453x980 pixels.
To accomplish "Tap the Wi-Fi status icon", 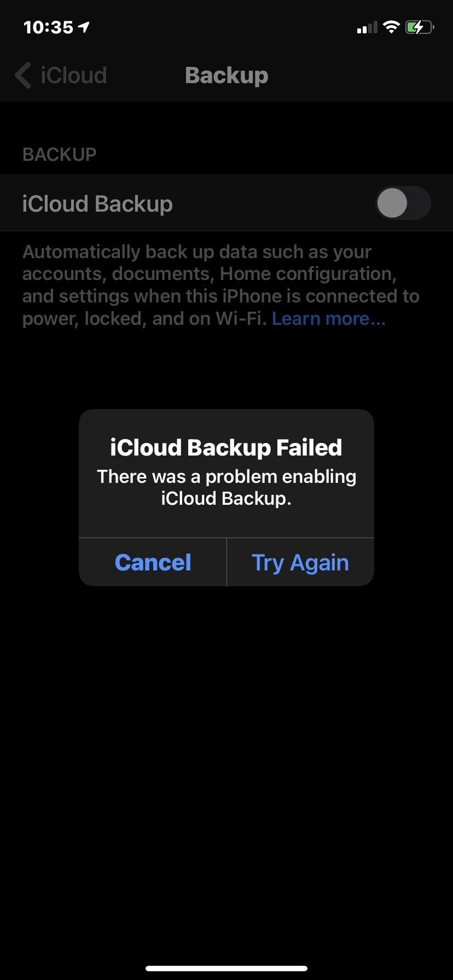I will point(392,26).
